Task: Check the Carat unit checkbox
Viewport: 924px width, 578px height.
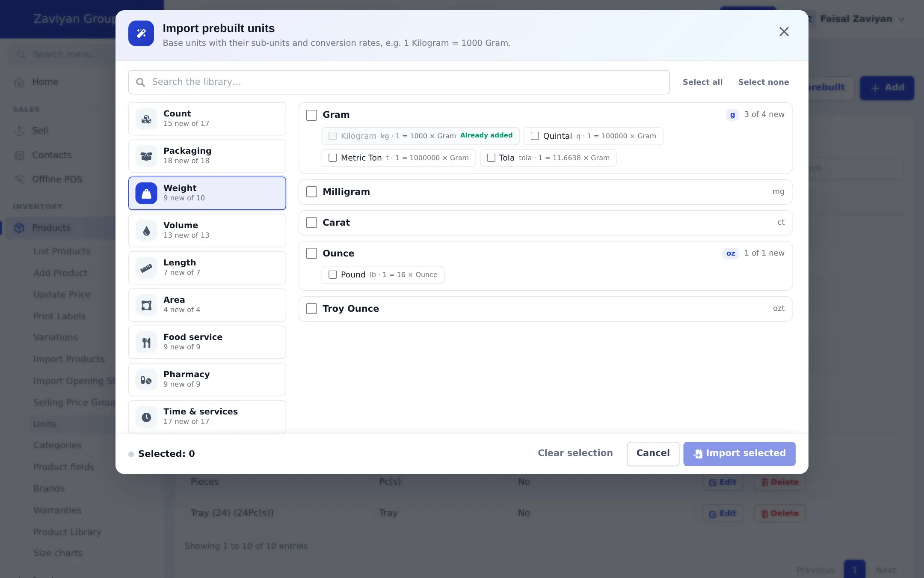Action: pyautogui.click(x=311, y=223)
